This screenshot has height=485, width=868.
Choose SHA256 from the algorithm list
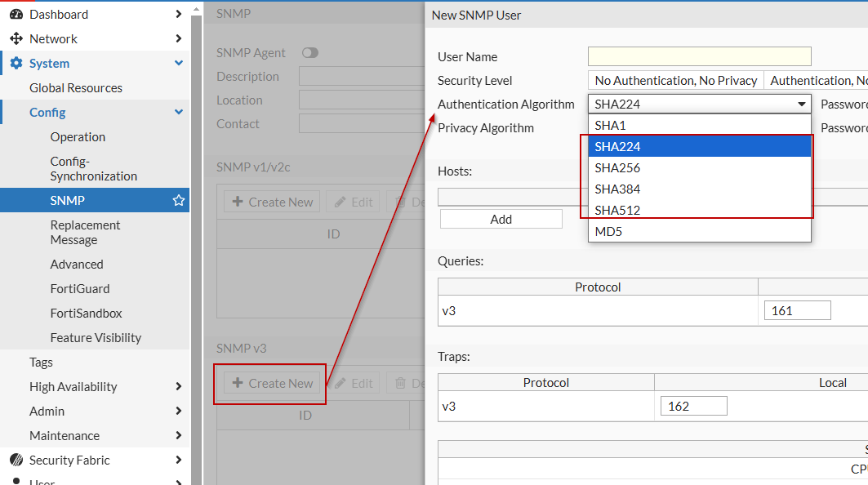click(x=618, y=168)
